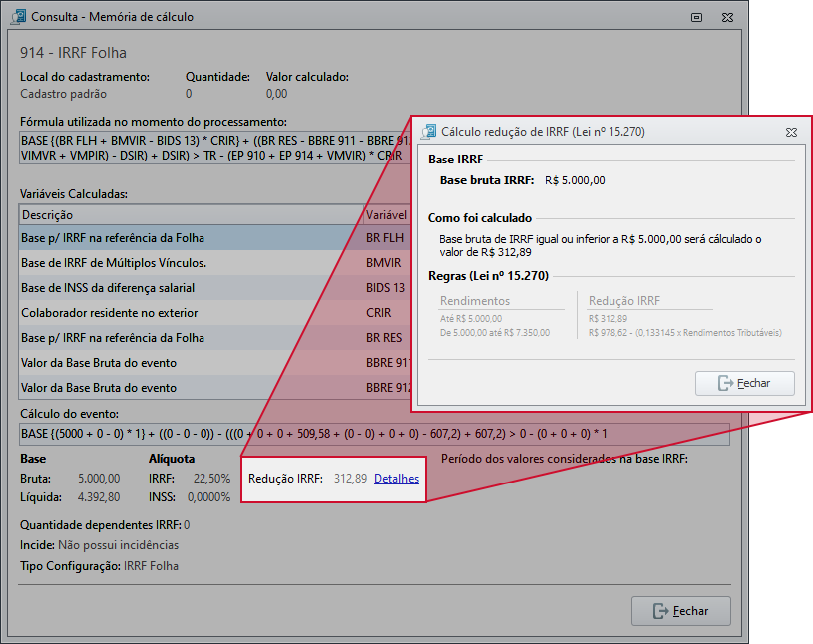Screen dimensions: 813x644
Task: Click the 'Cadastro padrão' value
Action: click(x=63, y=94)
